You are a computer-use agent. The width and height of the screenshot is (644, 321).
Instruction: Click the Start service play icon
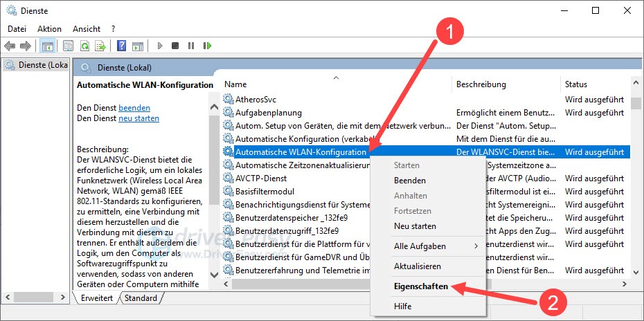(160, 46)
